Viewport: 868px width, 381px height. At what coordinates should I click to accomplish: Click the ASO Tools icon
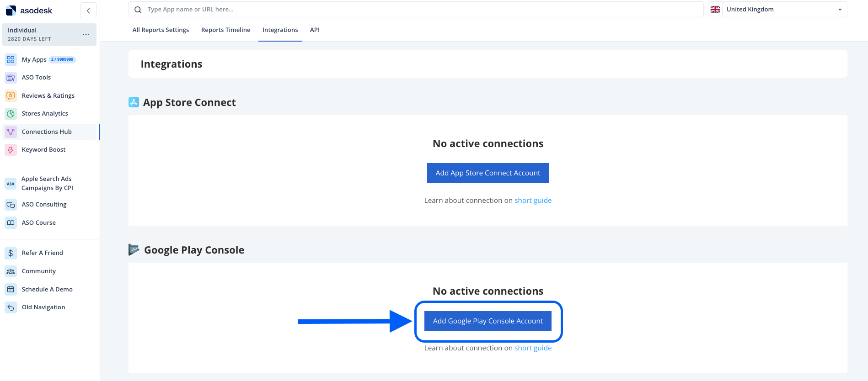click(x=11, y=78)
